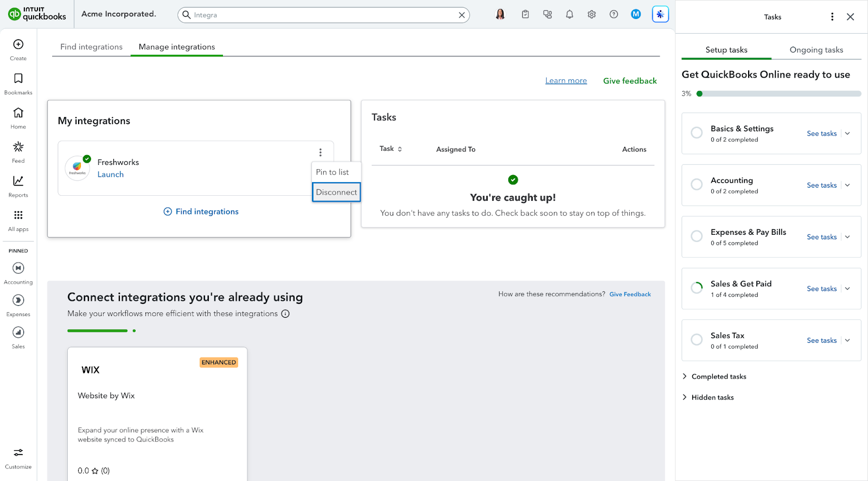
Task: See tasks for Sales Tax
Action: 821,341
